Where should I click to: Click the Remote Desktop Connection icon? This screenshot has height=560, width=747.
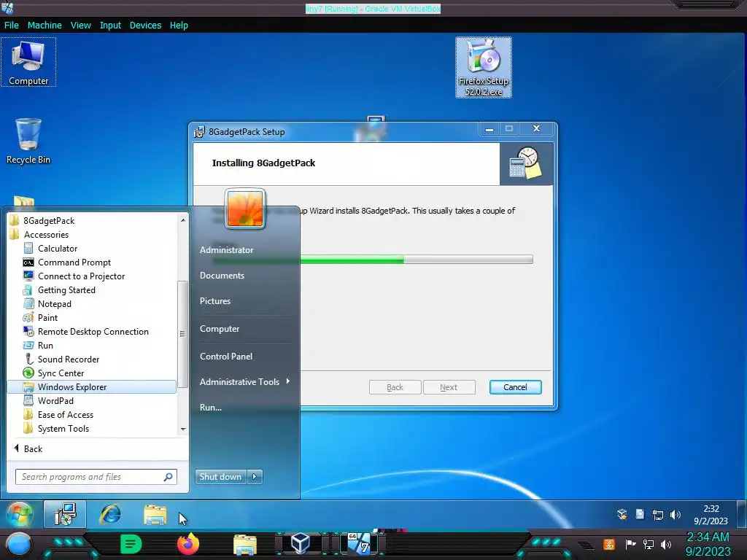click(x=28, y=332)
